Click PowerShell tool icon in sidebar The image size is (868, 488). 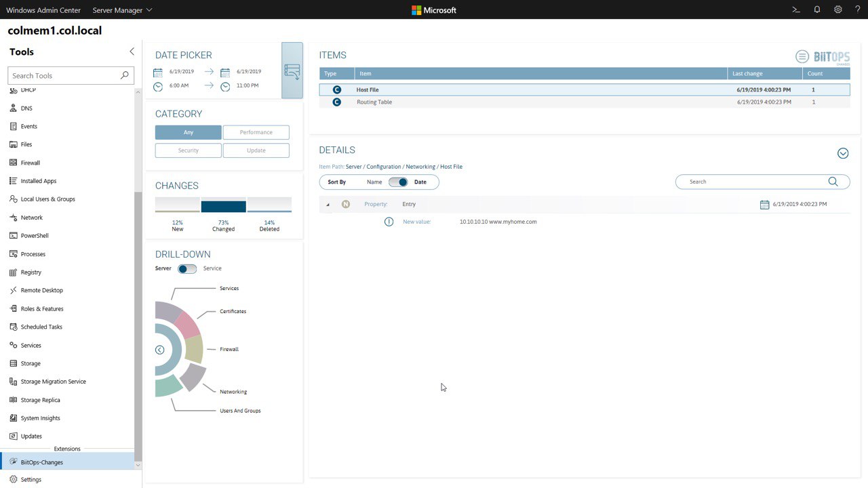[14, 236]
